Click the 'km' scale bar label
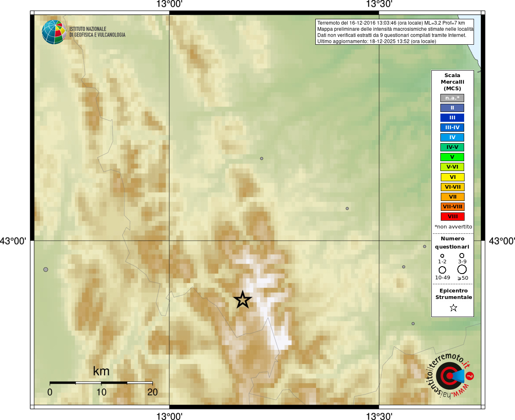 101,371
